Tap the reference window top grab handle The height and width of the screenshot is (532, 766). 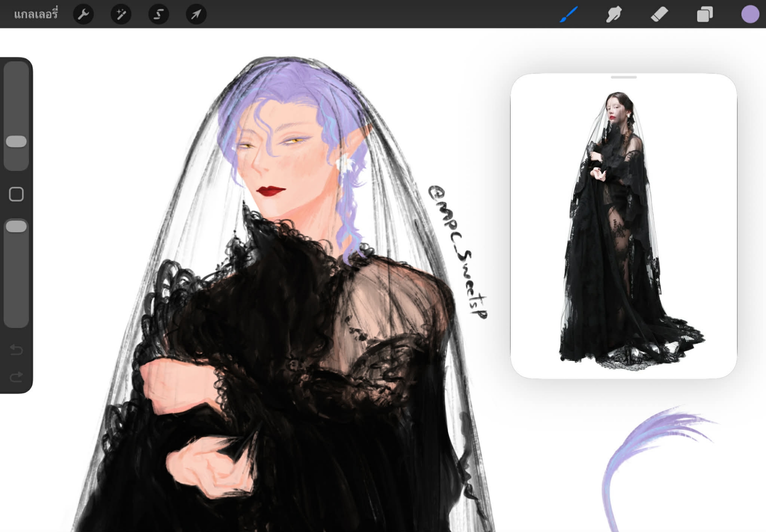(x=624, y=77)
